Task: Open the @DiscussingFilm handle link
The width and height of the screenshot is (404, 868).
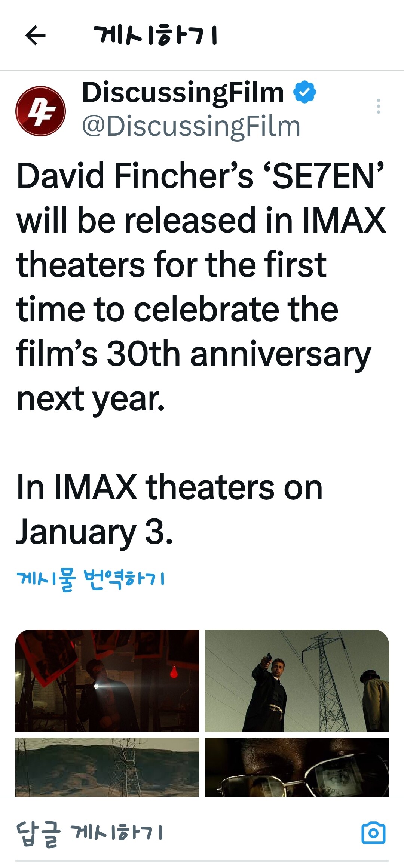Action: point(191,126)
